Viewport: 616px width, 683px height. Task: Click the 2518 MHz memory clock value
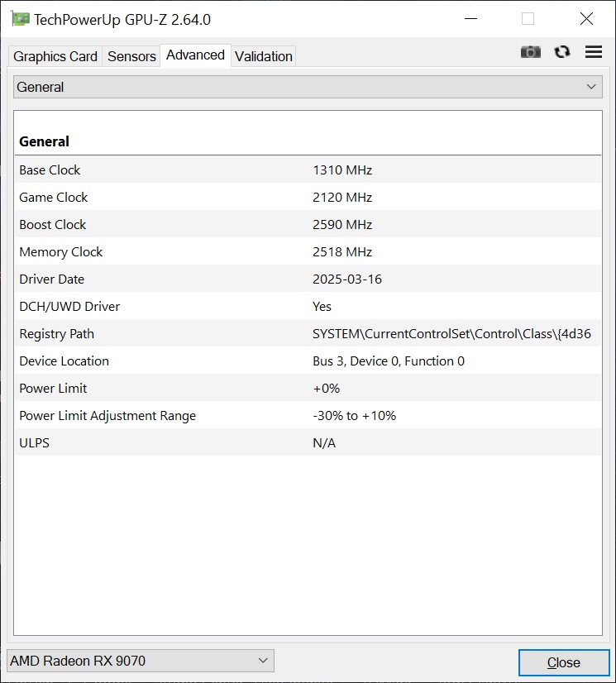[x=342, y=251]
